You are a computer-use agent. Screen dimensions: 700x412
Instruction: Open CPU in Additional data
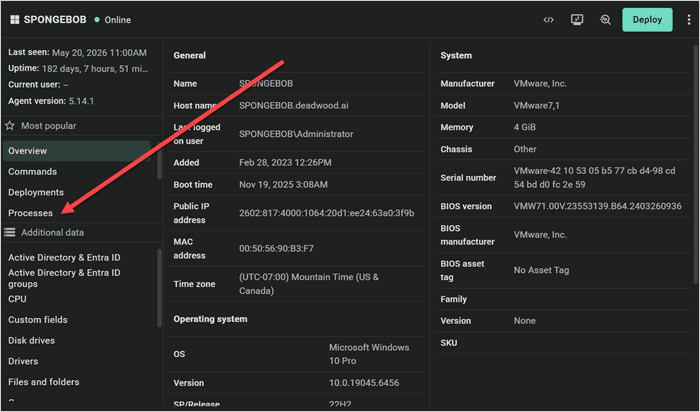pos(17,299)
